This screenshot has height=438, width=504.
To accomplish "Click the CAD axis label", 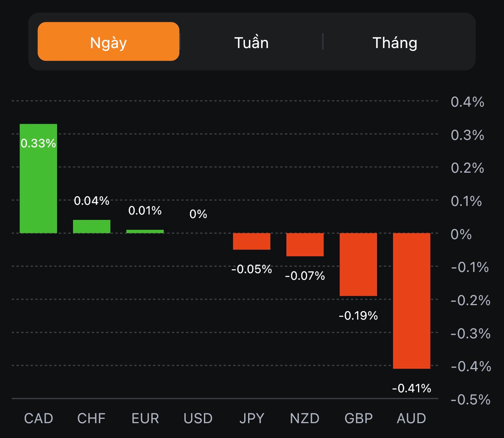I will pyautogui.click(x=38, y=418).
